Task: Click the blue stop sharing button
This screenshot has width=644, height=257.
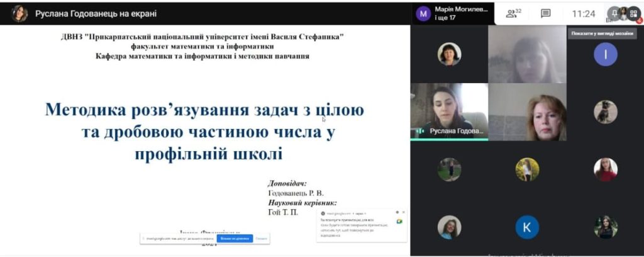Action: tap(235, 238)
